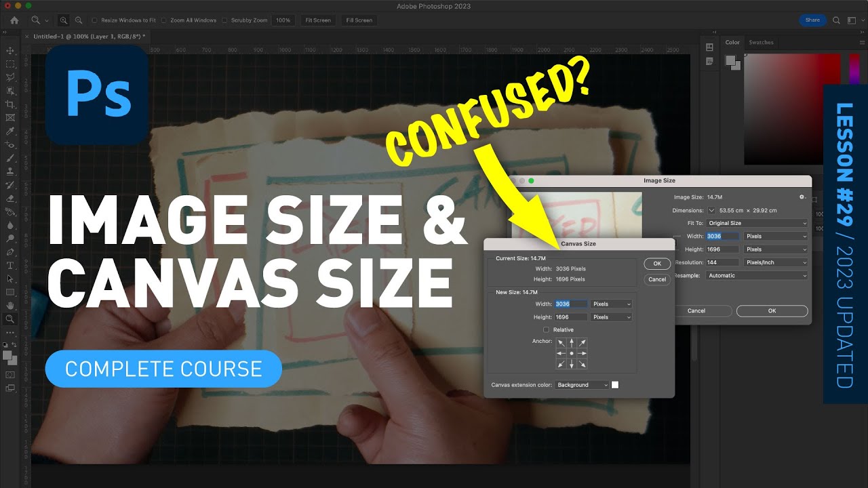Click OK in Image Size dialog

point(772,311)
